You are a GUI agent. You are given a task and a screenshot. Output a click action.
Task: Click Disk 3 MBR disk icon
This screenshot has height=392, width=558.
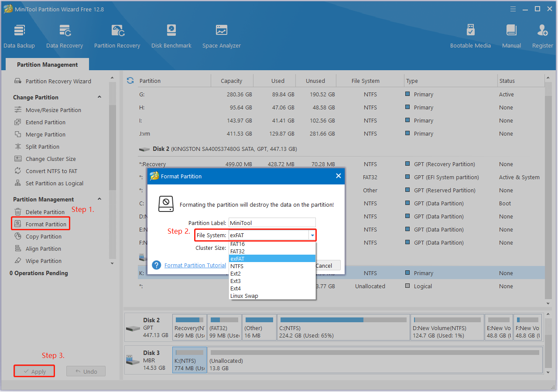point(132,360)
